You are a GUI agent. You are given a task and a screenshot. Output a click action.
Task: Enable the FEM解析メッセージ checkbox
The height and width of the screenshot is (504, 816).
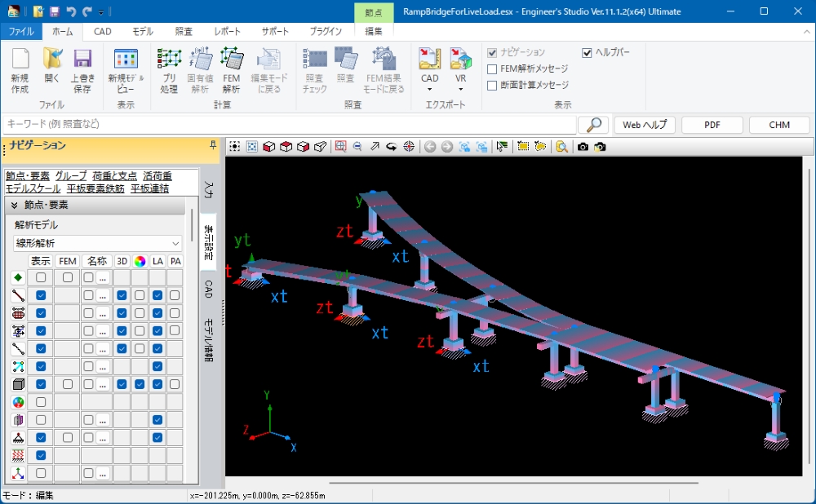(x=492, y=69)
